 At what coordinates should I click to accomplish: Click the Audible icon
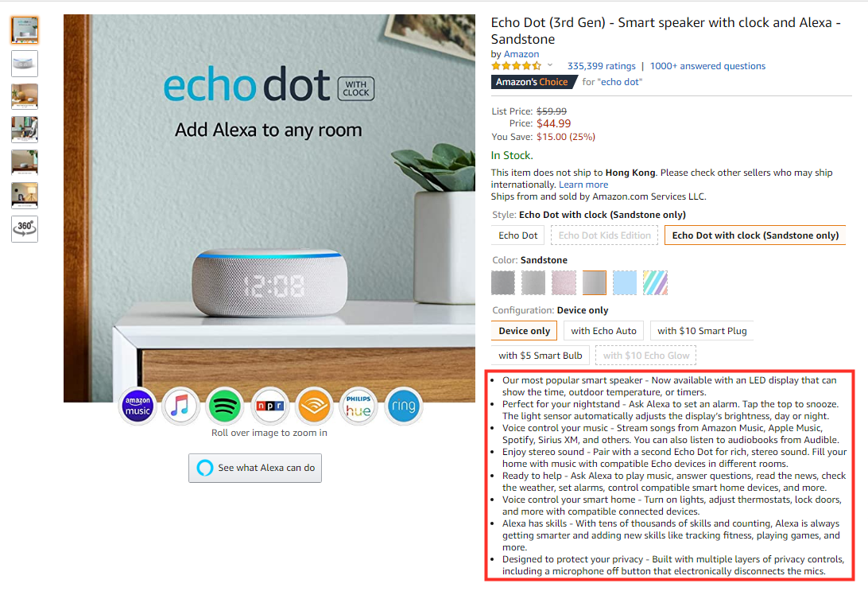pyautogui.click(x=314, y=406)
